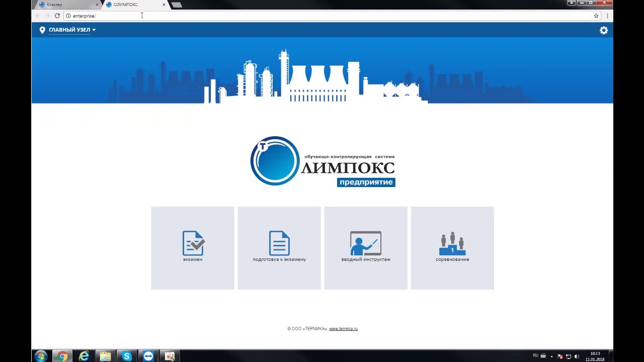This screenshot has width=644, height=362.
Task: Open TeamViewer from the taskbar
Action: point(148,356)
